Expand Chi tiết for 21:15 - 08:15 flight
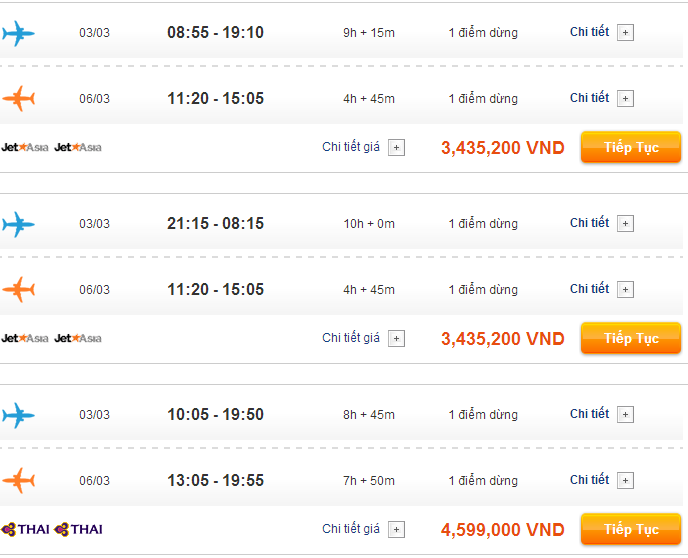 click(625, 224)
